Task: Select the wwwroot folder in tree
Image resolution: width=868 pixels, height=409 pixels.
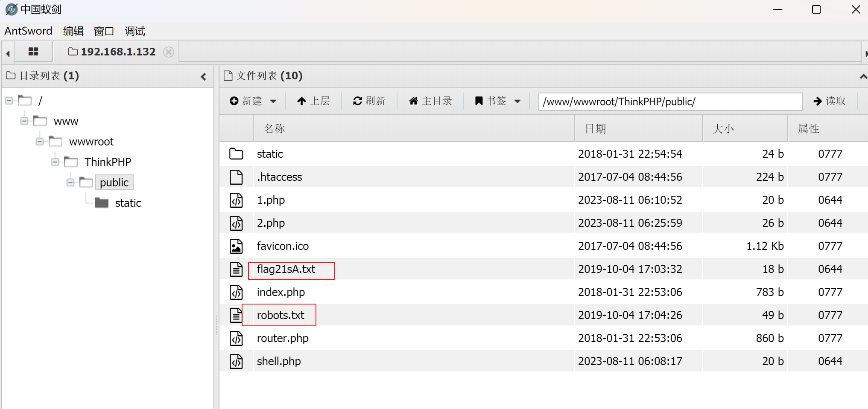Action: [x=91, y=142]
